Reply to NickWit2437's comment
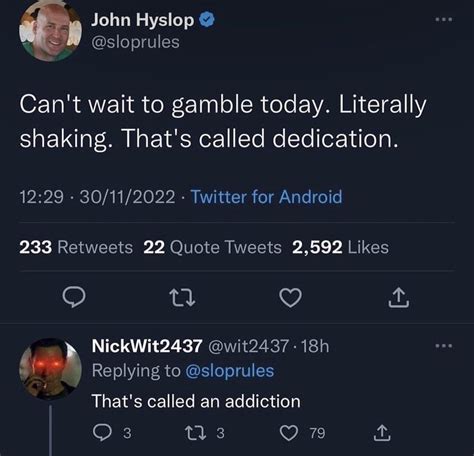The image size is (474, 456). (112, 433)
